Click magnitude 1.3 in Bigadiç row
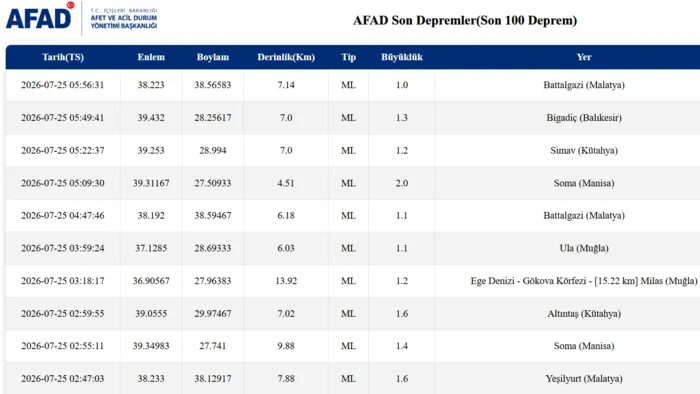 402,118
